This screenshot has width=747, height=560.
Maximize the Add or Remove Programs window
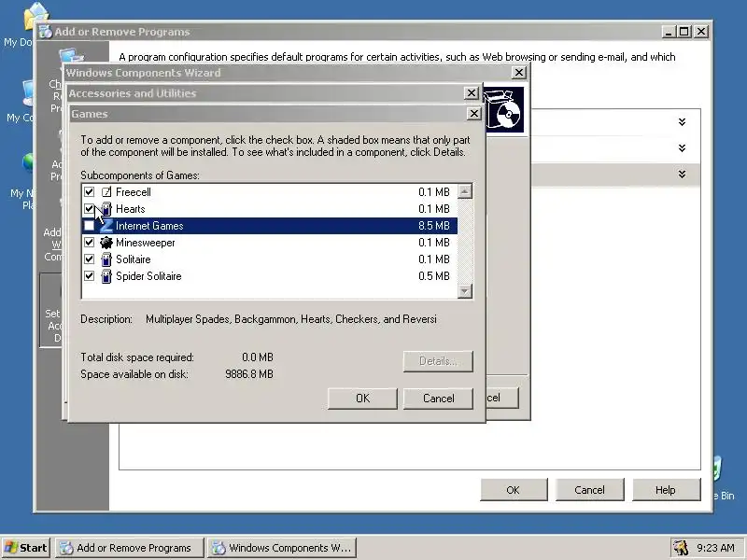point(684,32)
